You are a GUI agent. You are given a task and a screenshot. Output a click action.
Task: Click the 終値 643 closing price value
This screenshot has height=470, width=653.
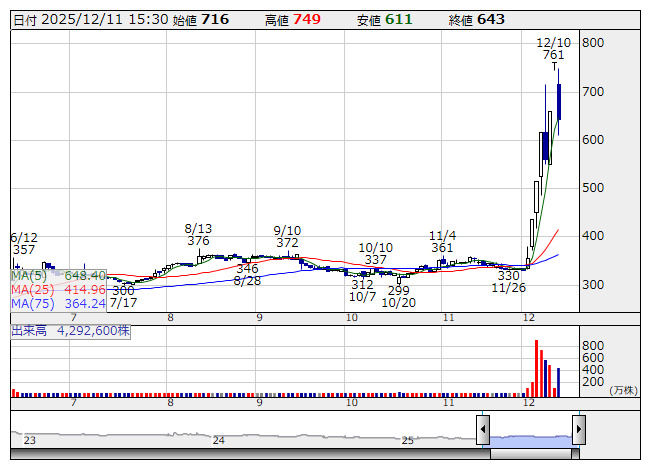pos(491,20)
